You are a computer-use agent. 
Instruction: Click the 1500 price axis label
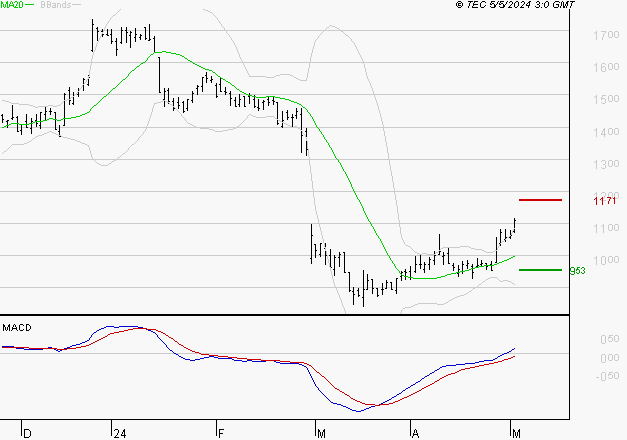[606, 99]
